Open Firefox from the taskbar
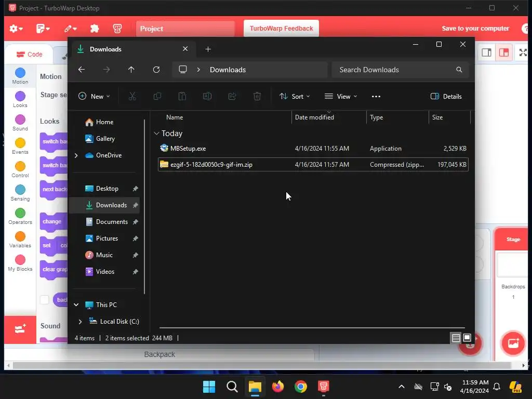The height and width of the screenshot is (399, 532). point(278,387)
